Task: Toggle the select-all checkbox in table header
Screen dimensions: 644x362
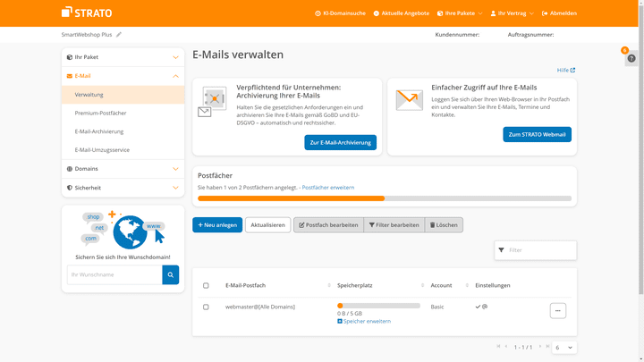Action: tap(206, 285)
